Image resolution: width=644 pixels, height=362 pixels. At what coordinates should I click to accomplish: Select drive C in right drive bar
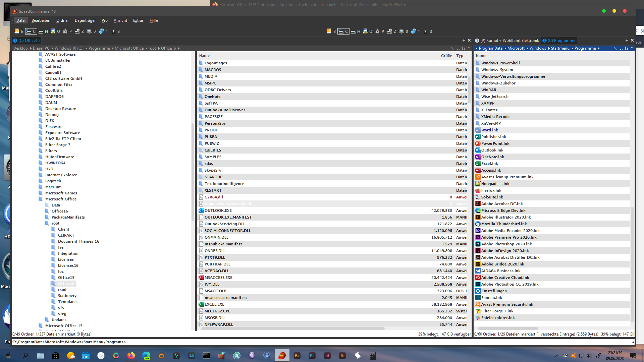coord(343,31)
